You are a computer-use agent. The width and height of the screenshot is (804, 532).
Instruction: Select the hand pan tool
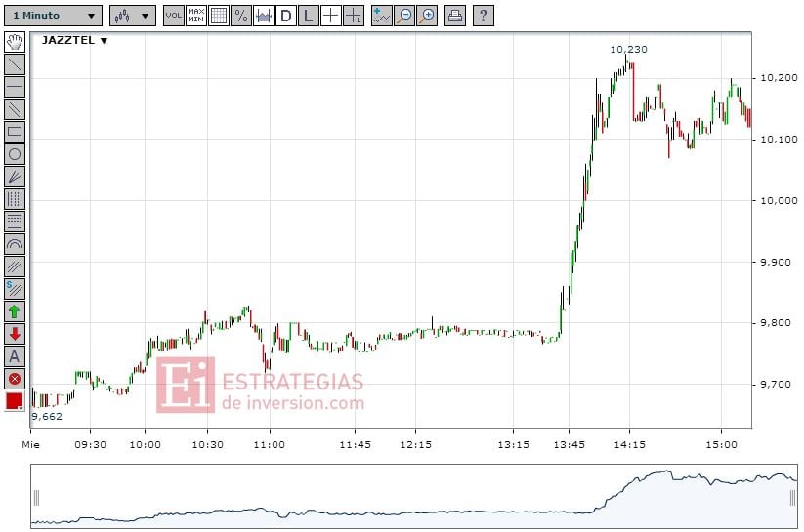tap(15, 42)
